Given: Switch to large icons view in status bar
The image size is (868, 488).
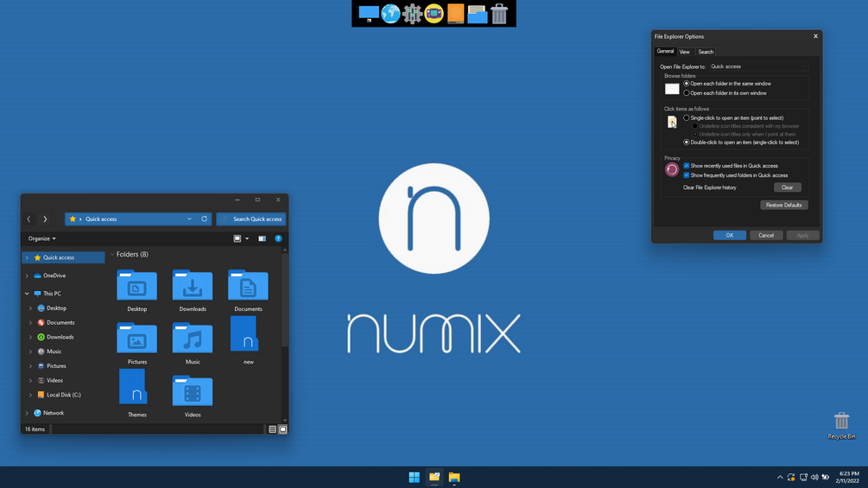Looking at the screenshot, I should (x=283, y=429).
